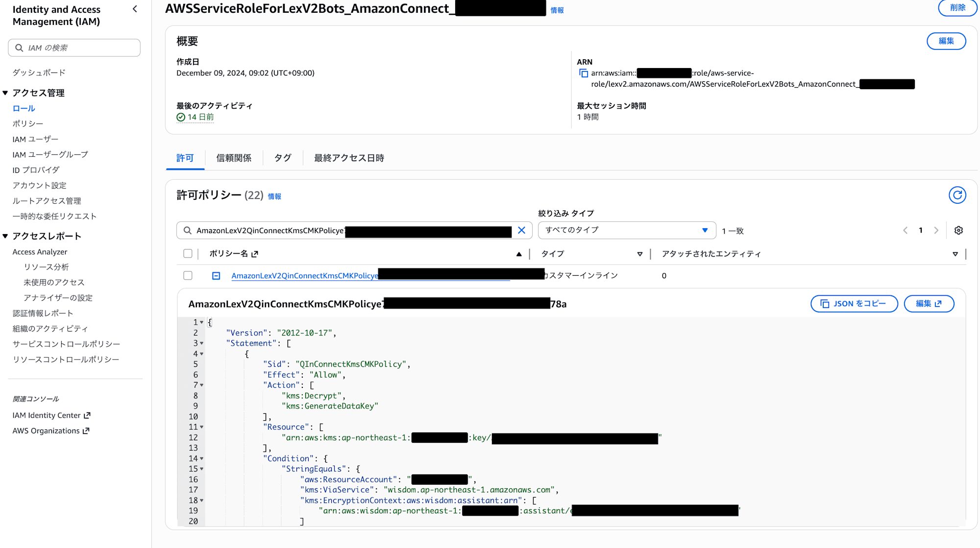Open アナライザーの設定 in the sidebar
The height and width of the screenshot is (548, 980).
coord(58,298)
